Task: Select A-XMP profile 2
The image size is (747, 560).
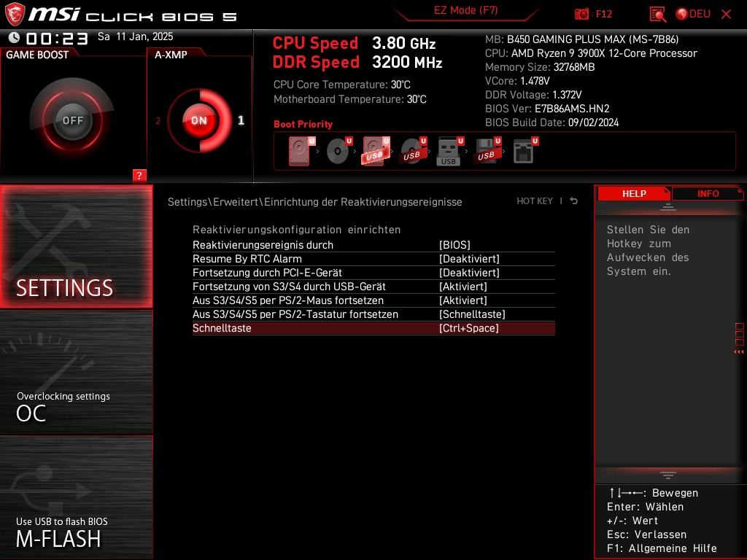Action: (158, 121)
